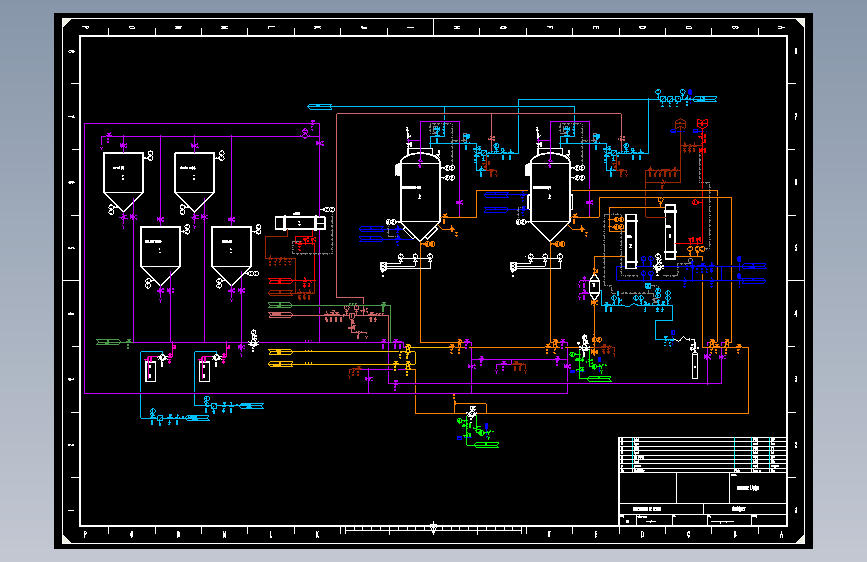
Task: Select the first top-left hopper tank
Action: pyautogui.click(x=123, y=180)
